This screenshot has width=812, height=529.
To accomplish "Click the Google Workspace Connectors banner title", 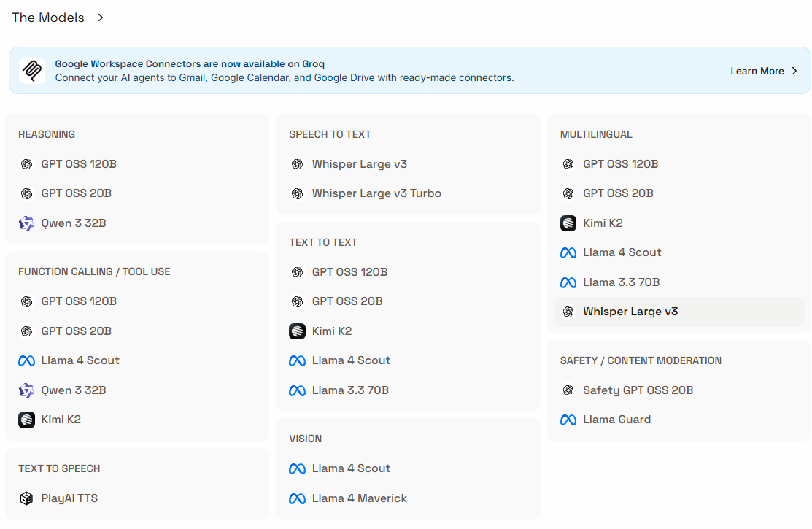I will click(x=190, y=64).
